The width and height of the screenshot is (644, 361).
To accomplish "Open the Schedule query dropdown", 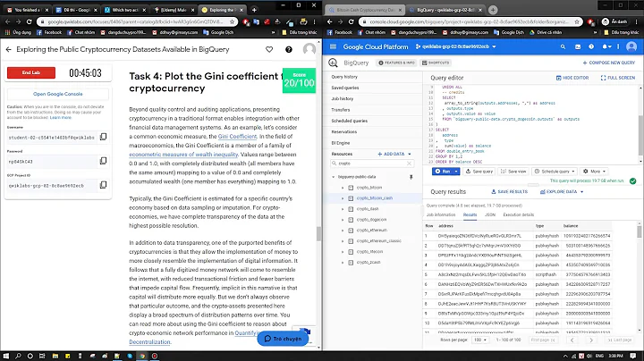I will pyautogui.click(x=555, y=172).
